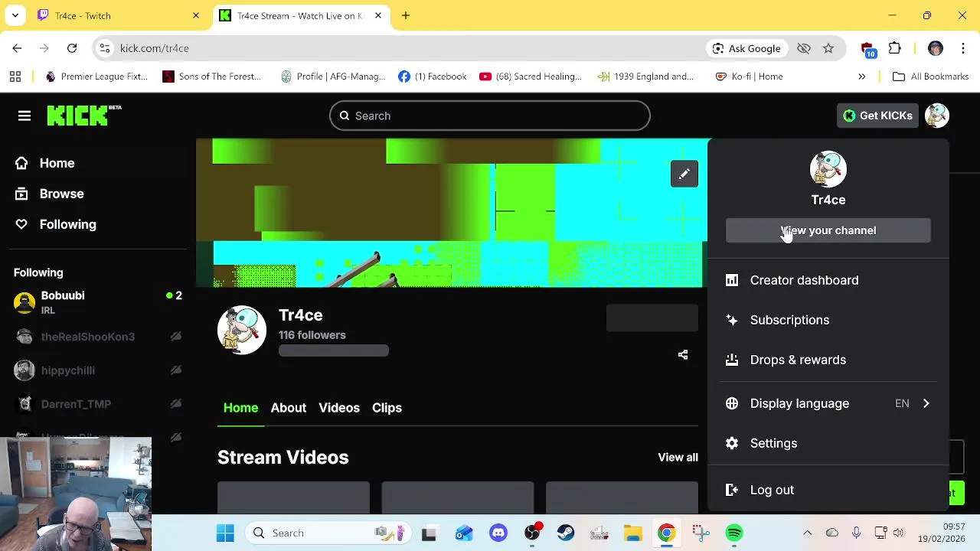Close the Tr4ce - Twitch tab
The image size is (980, 551).
[x=196, y=15]
